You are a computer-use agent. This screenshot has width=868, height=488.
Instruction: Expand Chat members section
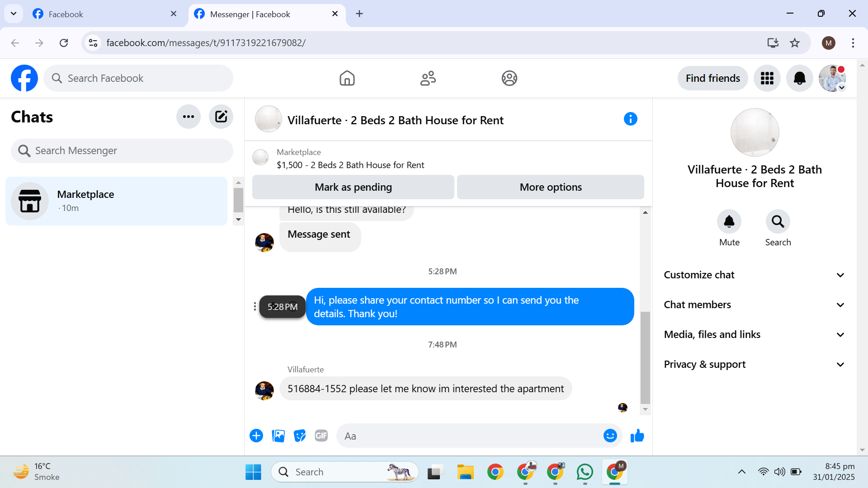(x=755, y=305)
